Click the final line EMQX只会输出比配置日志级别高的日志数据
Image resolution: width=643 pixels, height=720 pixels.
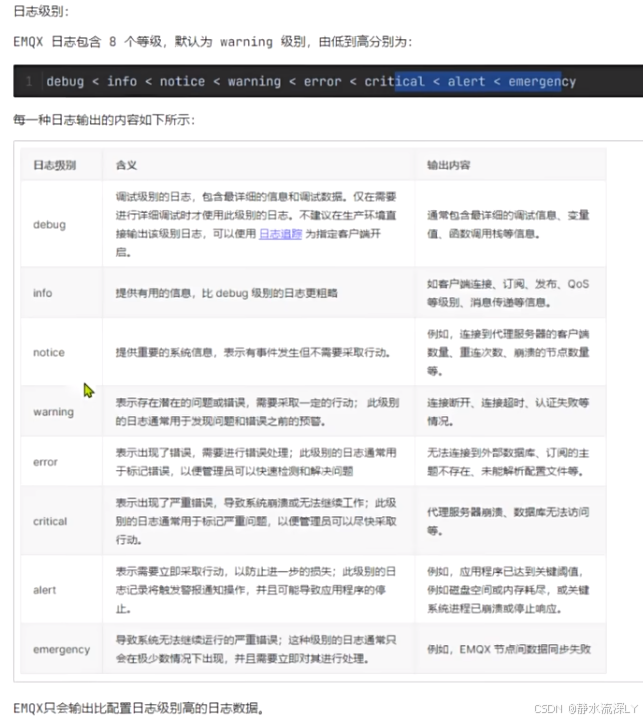click(138, 708)
